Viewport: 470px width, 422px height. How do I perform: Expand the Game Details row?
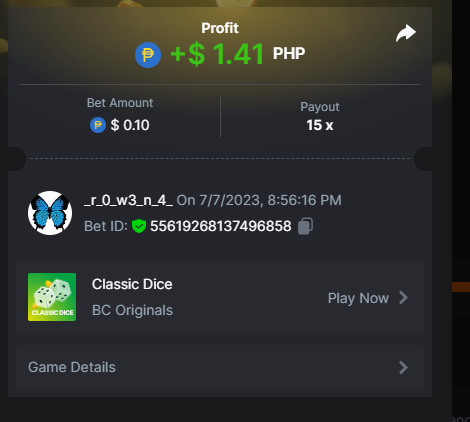(x=220, y=367)
